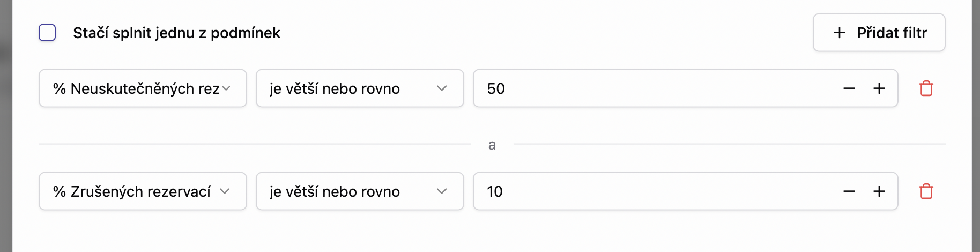Open the '% Neuskutečněných rez' field dropdown
The height and width of the screenshot is (252, 980).
tap(137, 88)
